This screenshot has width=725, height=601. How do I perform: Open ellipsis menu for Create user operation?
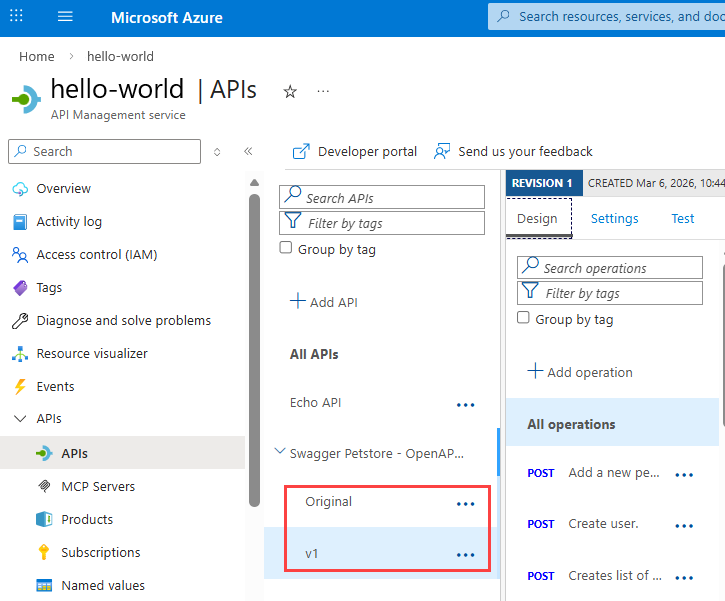tap(684, 526)
